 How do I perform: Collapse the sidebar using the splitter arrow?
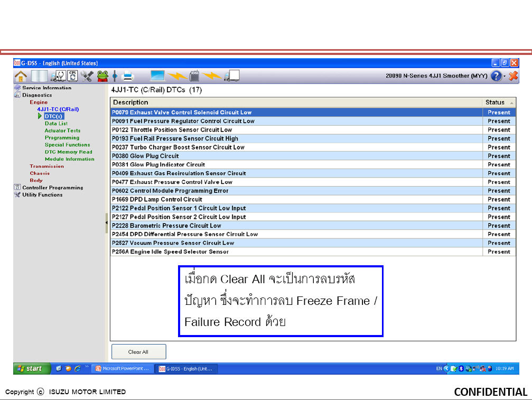pos(107,223)
